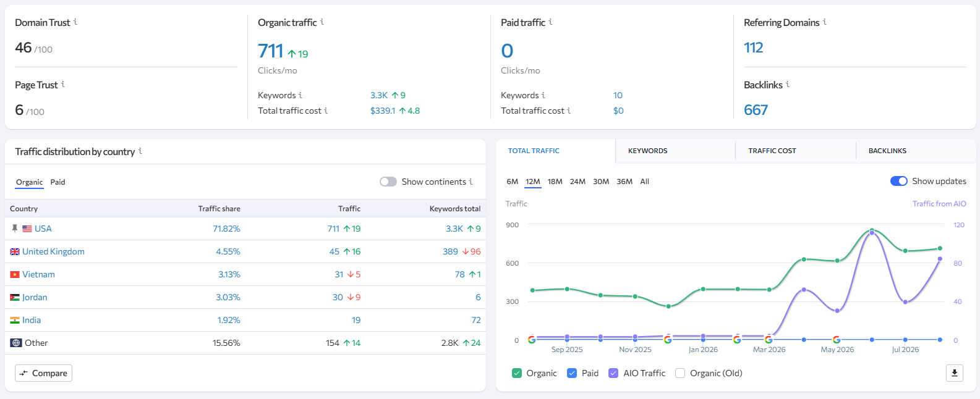Click the Google update marker near Nov 2025
The image size is (980, 399).
pos(668,339)
